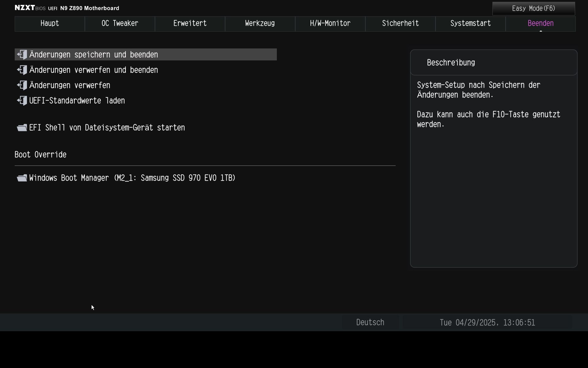
Task: Click the icon next to 'Änderungen verwerfen'
Action: (22, 85)
